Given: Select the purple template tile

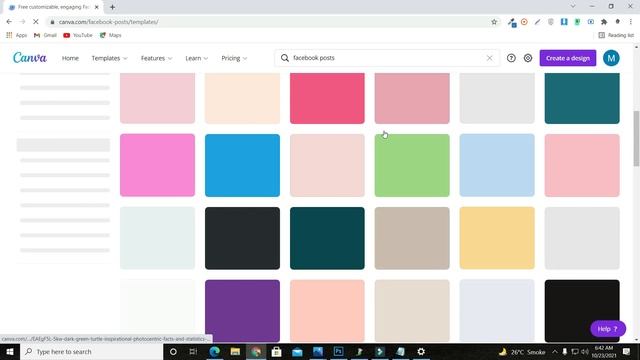Looking at the screenshot, I should tap(242, 311).
